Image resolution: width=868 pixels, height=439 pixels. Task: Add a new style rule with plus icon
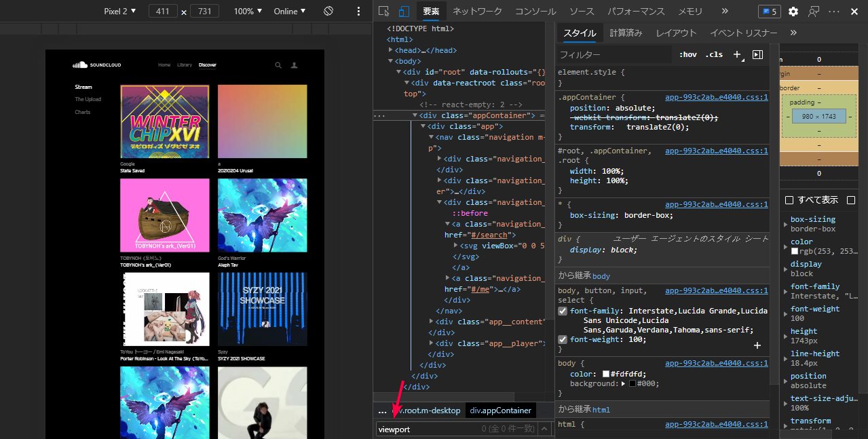click(738, 54)
